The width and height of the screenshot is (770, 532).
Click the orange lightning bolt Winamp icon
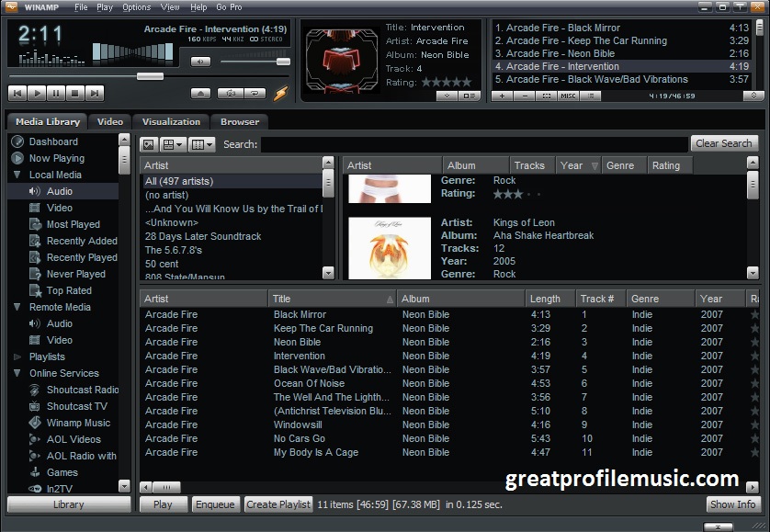point(281,93)
